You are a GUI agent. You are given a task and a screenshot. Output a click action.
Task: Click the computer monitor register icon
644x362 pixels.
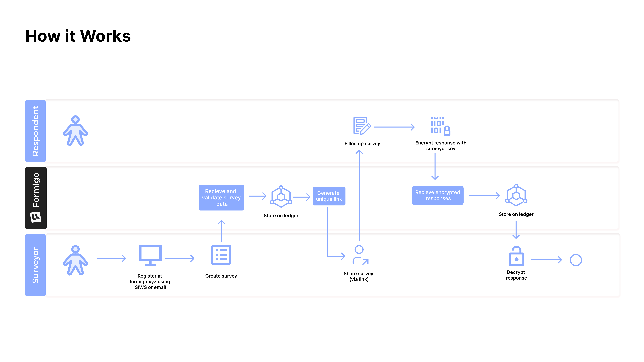click(x=150, y=255)
